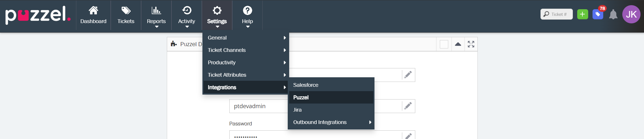Open the blue tag notifications icon
Screen dimensions: 644x139
tap(597, 14)
